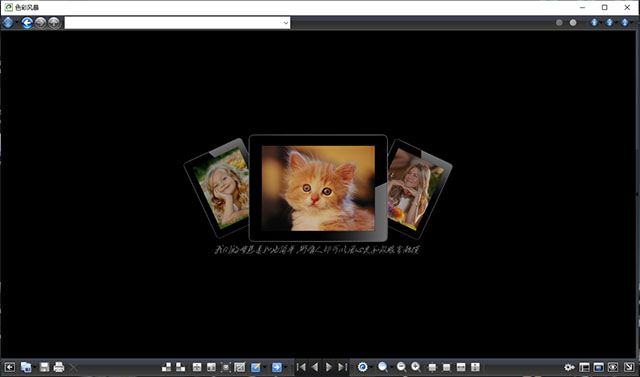640x377 pixels.
Task: Open viewer settings with the gear icon
Action: point(569,368)
